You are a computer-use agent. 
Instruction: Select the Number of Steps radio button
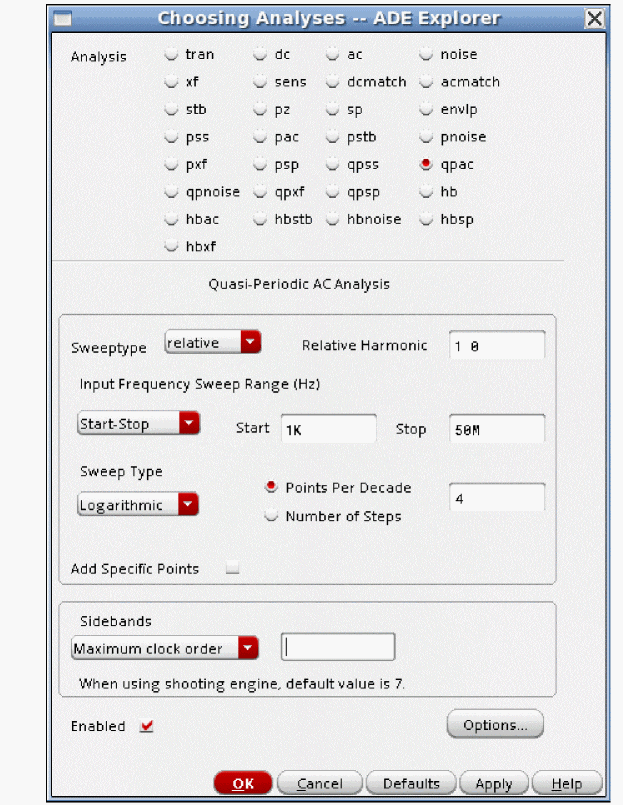pos(271,515)
